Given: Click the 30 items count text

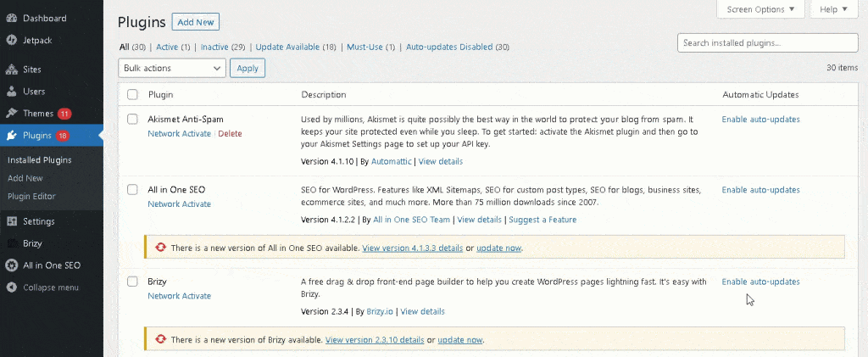Looking at the screenshot, I should (x=842, y=68).
